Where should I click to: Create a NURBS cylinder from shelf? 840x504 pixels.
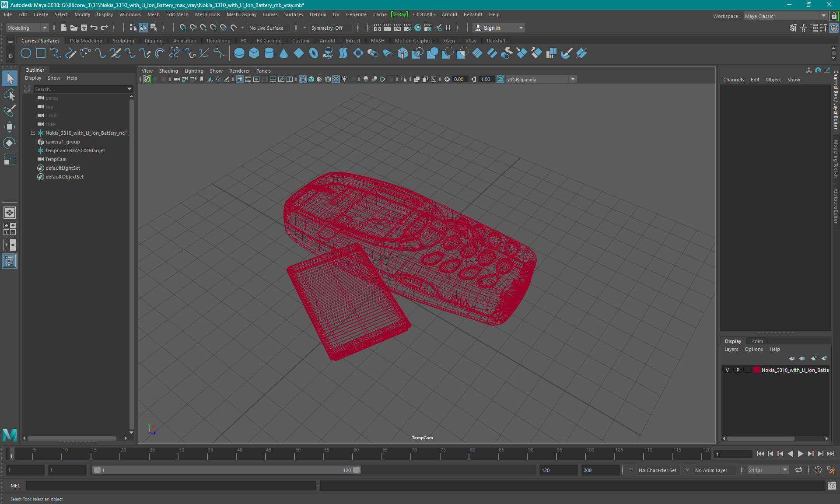click(269, 53)
